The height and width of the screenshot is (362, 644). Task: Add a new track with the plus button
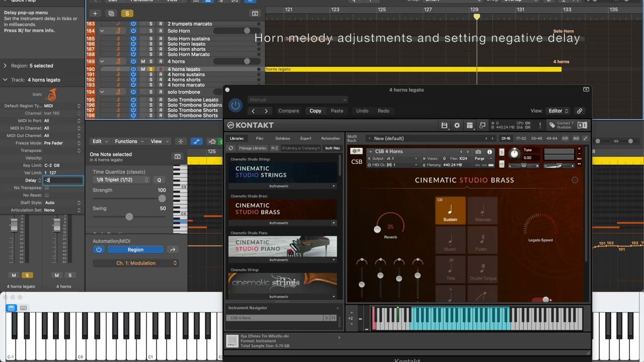[x=95, y=14]
